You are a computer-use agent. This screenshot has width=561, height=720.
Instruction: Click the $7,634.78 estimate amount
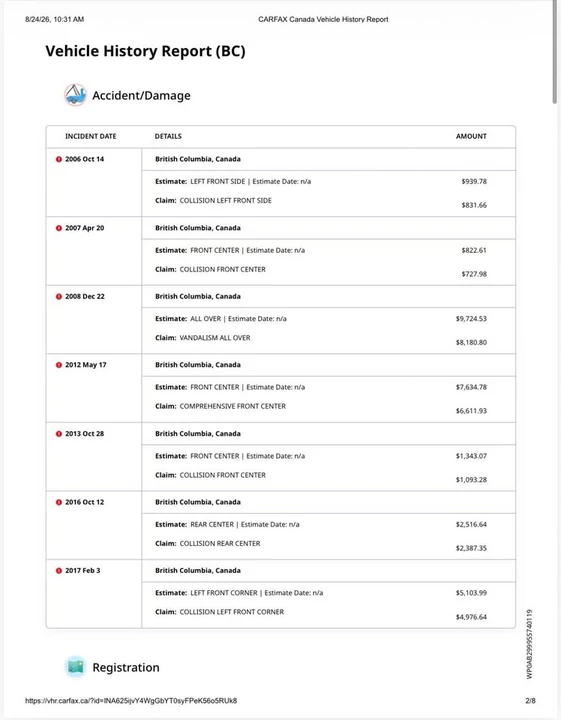471,387
